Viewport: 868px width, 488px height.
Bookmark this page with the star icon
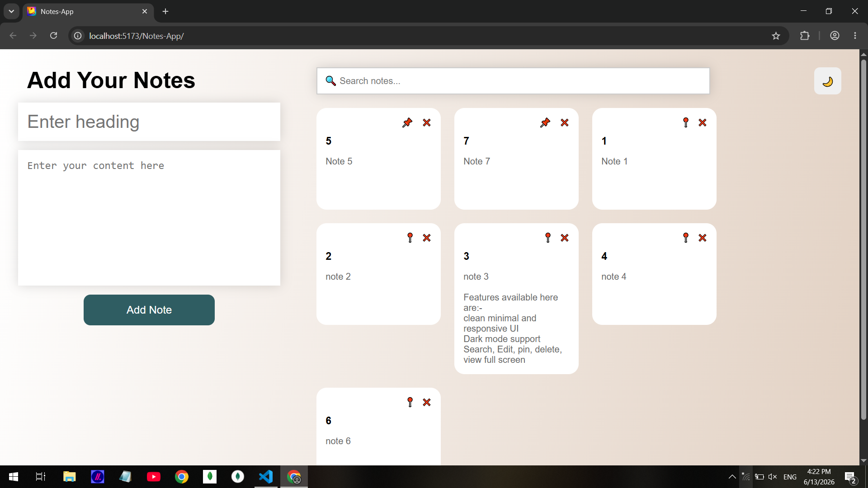click(776, 36)
